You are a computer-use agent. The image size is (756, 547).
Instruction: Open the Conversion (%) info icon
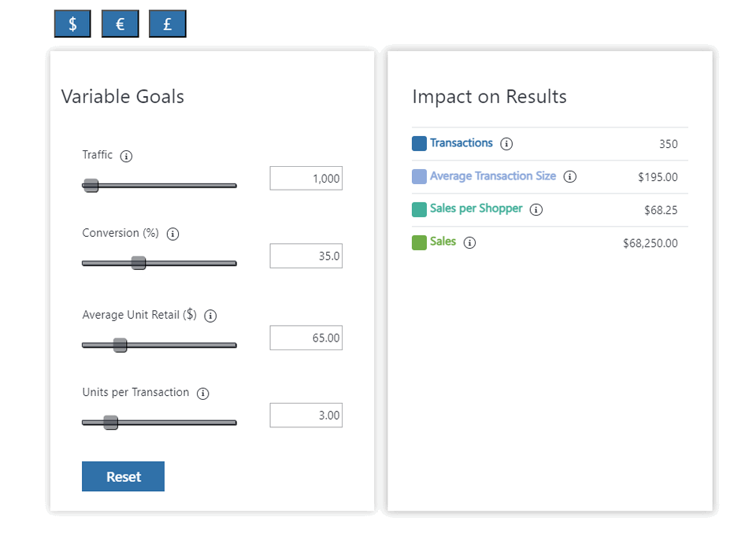172,234
